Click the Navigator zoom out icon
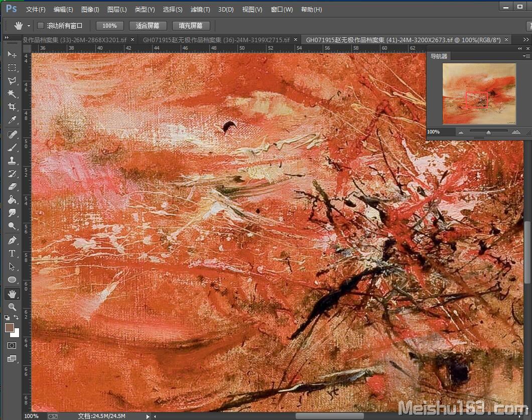The width and height of the screenshot is (532, 420). pos(461,132)
